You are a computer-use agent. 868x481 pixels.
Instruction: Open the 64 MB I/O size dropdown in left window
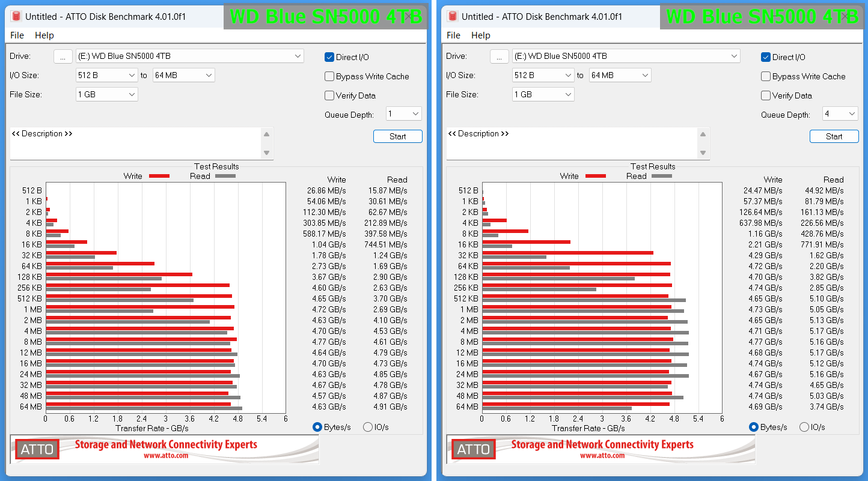[183, 75]
